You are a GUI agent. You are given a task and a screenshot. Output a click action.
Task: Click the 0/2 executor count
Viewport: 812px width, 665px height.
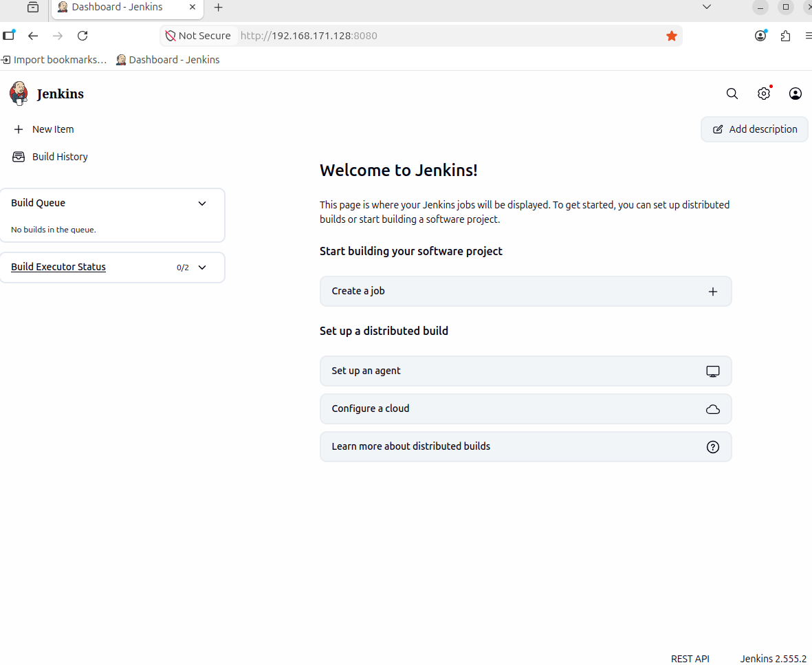pyautogui.click(x=183, y=268)
